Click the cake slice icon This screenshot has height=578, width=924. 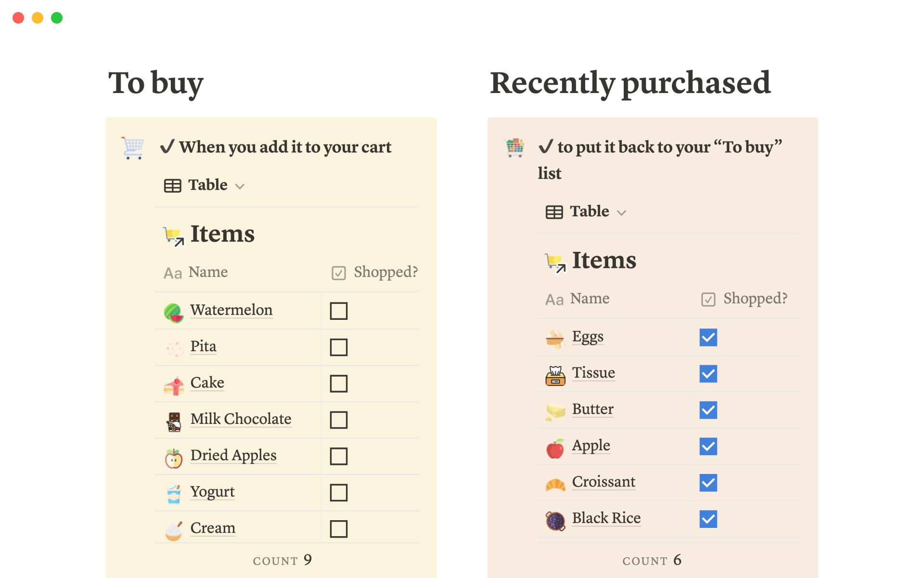click(x=174, y=385)
